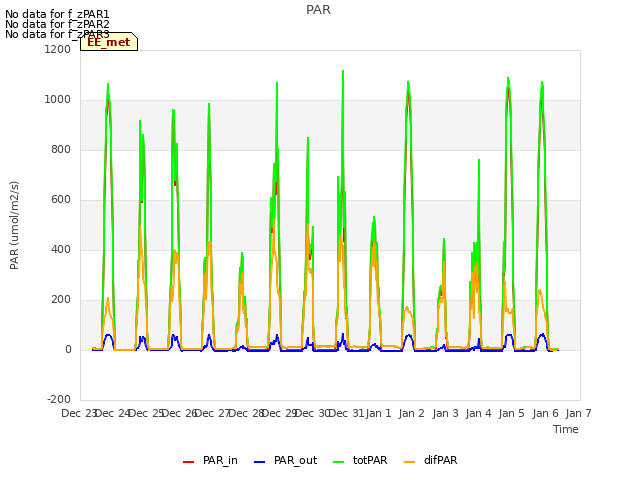Click the Jan 1 x-axis tick label
This screenshot has height=480, width=640.
(x=378, y=413)
